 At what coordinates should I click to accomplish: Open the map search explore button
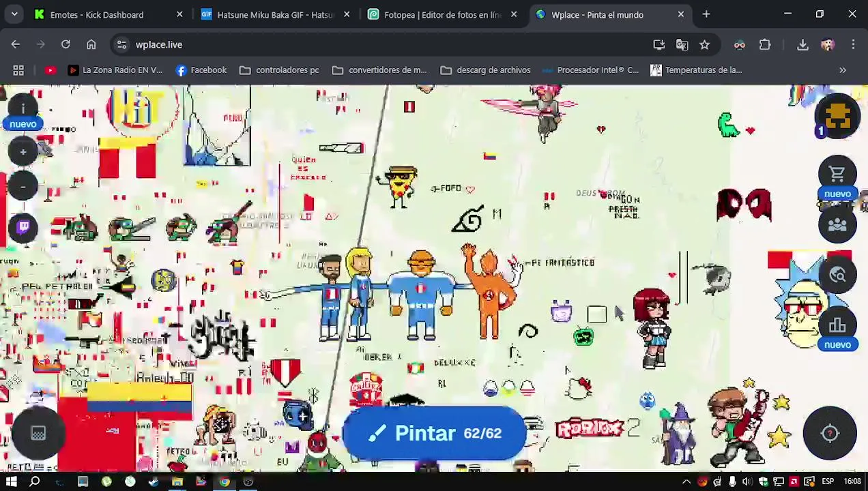(x=837, y=275)
